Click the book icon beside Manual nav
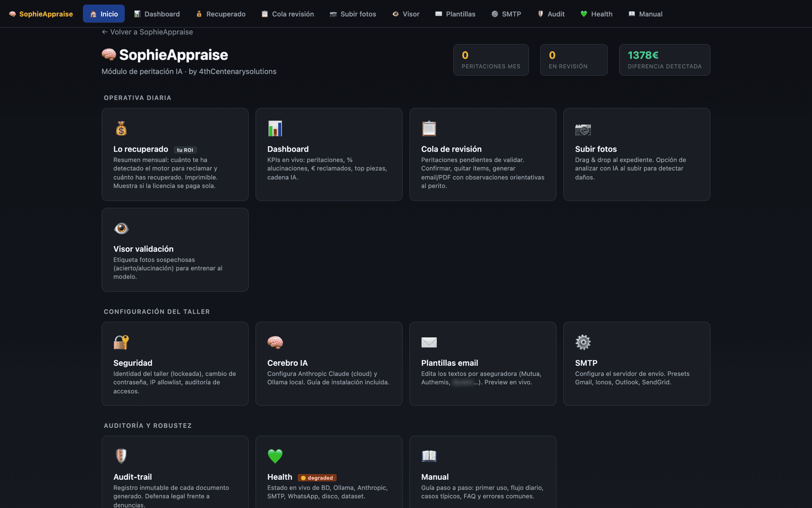This screenshot has height=508, width=812. [x=632, y=14]
